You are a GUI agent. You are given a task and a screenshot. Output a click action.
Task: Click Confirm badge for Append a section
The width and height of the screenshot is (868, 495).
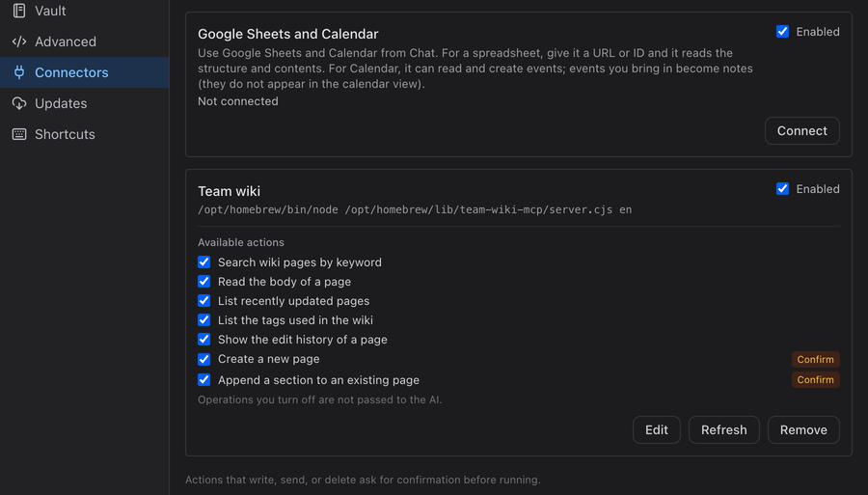click(x=815, y=380)
